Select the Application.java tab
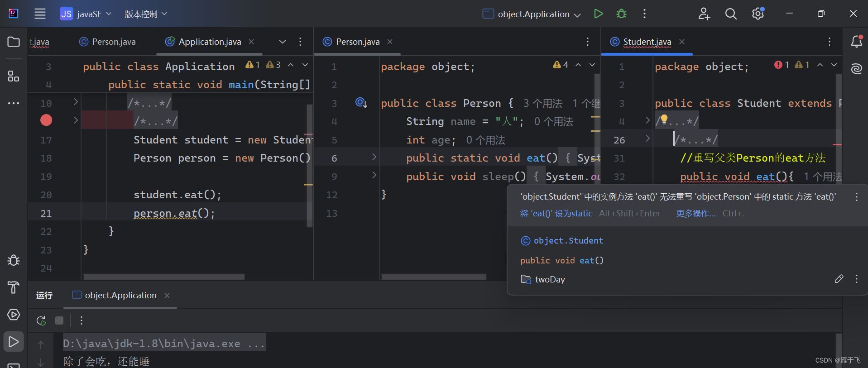Screen dimensions: 868x368 click(204, 42)
